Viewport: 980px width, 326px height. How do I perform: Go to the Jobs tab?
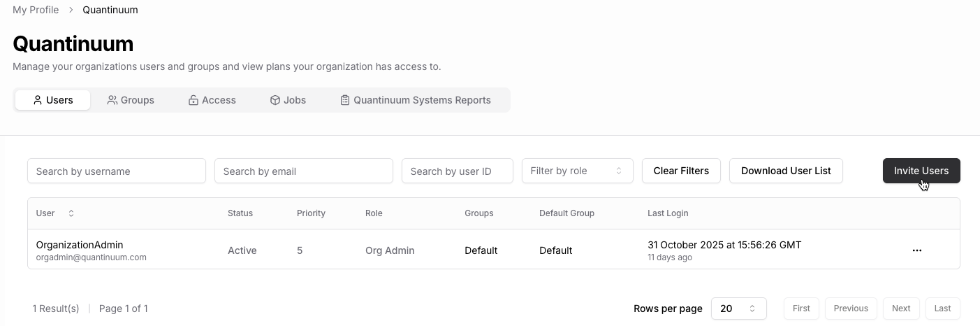coord(288,100)
